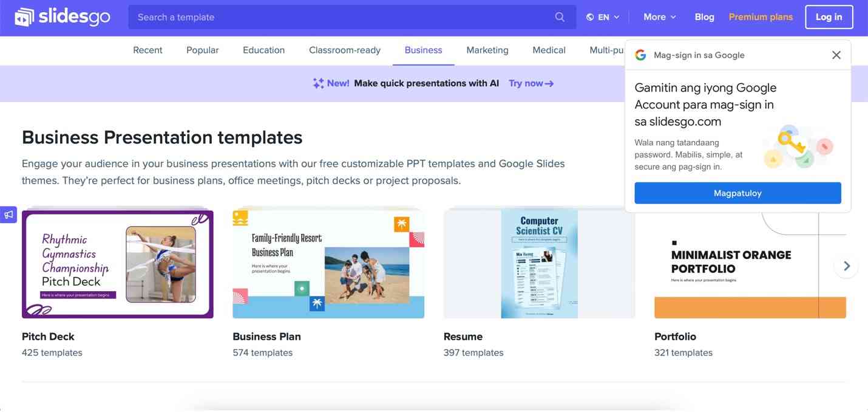
Task: Open the Computer Scientist CV thumbnail
Action: (x=539, y=264)
